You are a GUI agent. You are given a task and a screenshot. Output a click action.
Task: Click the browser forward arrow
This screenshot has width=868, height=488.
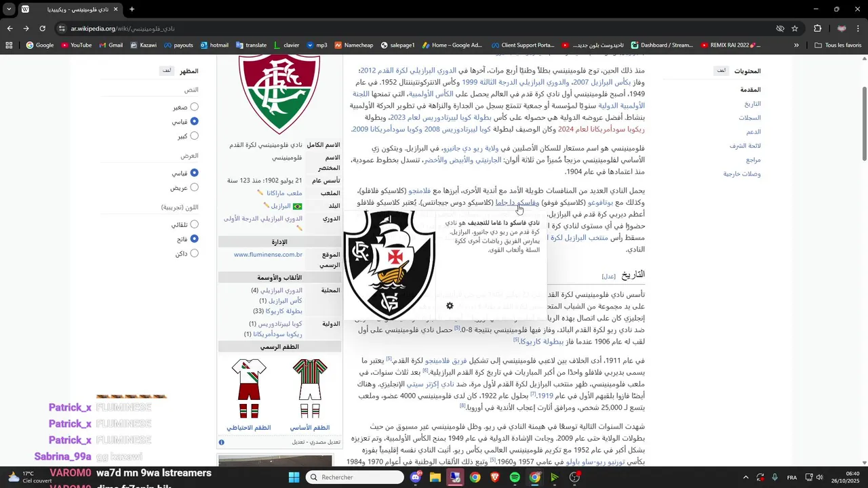26,28
